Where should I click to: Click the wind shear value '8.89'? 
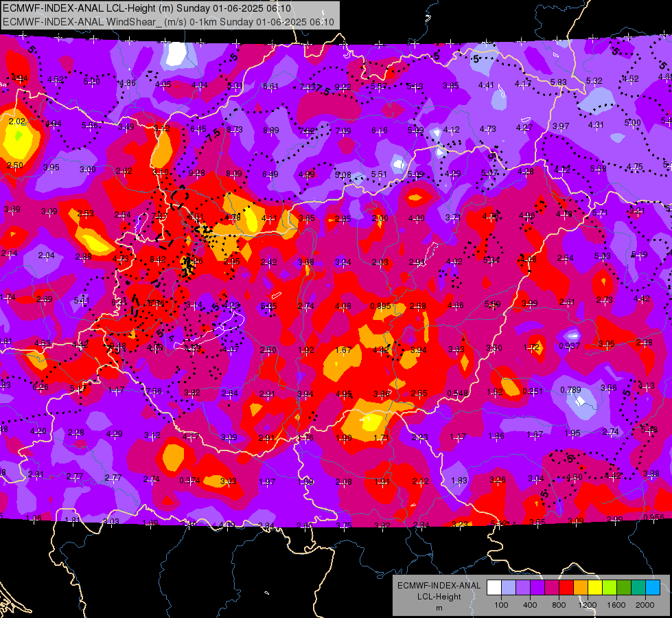pos(271,130)
